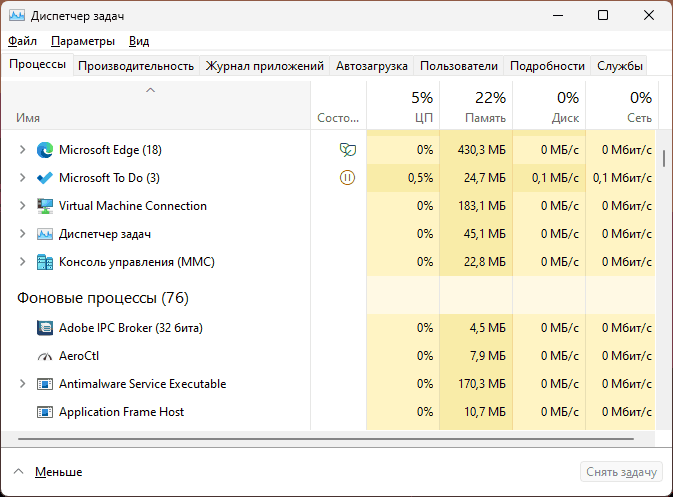
Task: Open the Вид menu
Action: click(139, 41)
